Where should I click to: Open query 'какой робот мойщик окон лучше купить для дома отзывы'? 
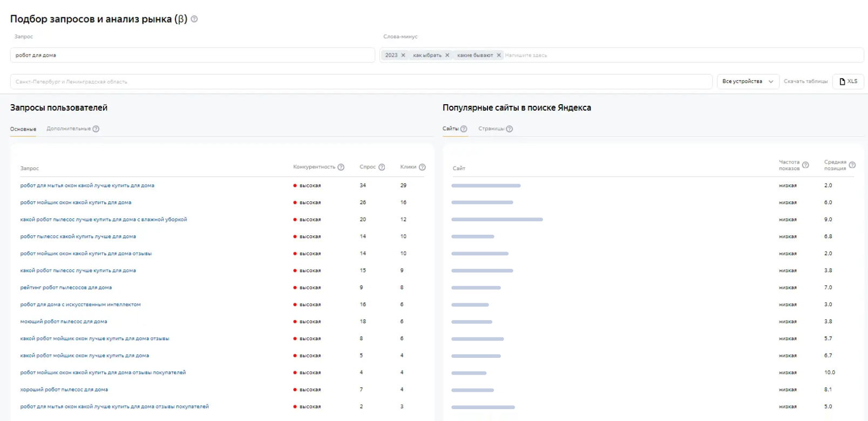(95, 338)
